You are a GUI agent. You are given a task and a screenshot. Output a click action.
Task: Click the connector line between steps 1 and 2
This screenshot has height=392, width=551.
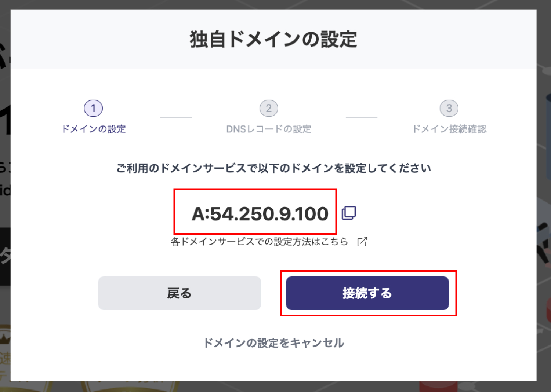point(176,118)
